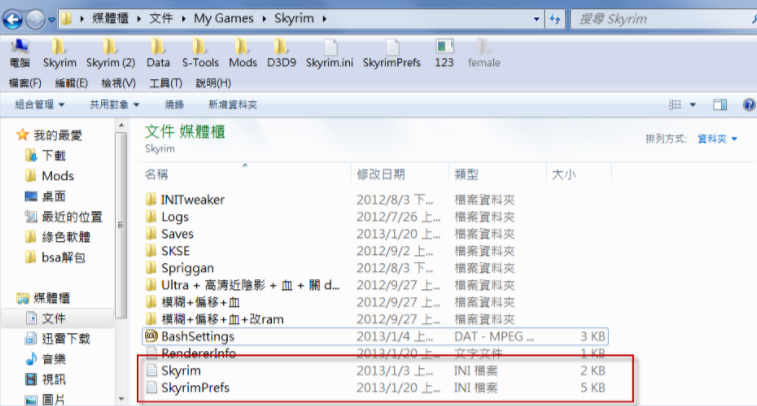Select 媒體櫃 in navigation pane
This screenshot has width=757, height=406.
coord(43,298)
